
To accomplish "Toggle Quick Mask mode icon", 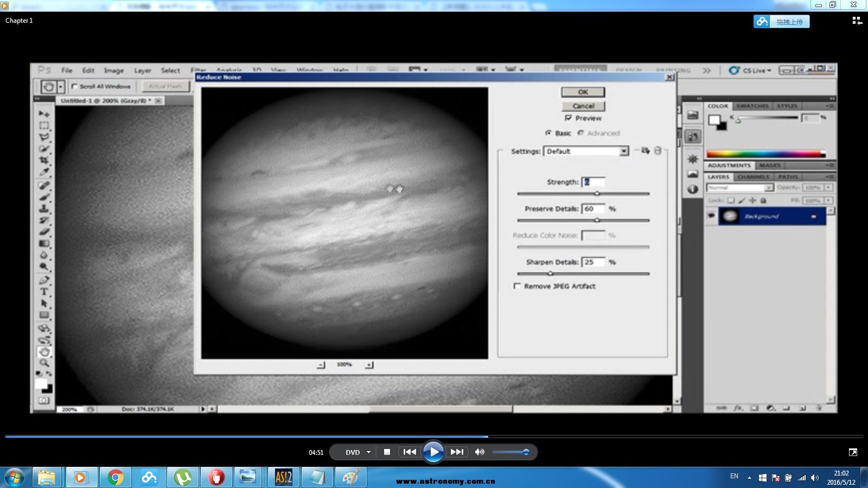I will (x=44, y=400).
